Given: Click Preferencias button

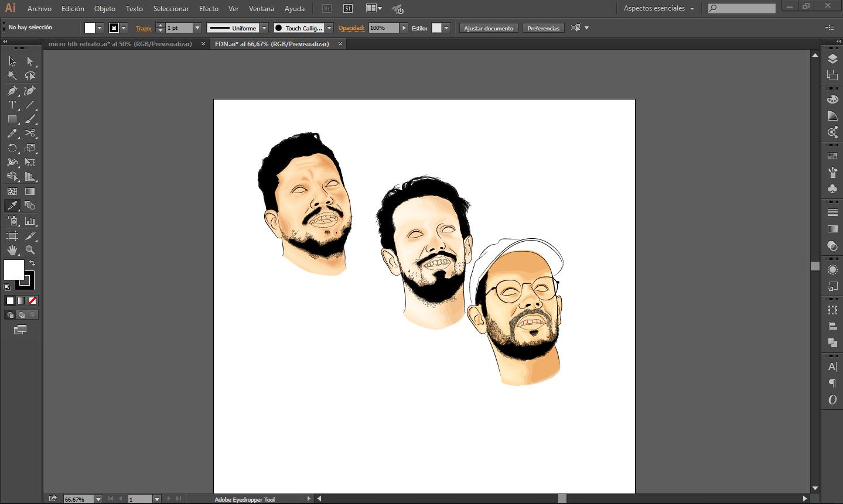Looking at the screenshot, I should (x=543, y=28).
